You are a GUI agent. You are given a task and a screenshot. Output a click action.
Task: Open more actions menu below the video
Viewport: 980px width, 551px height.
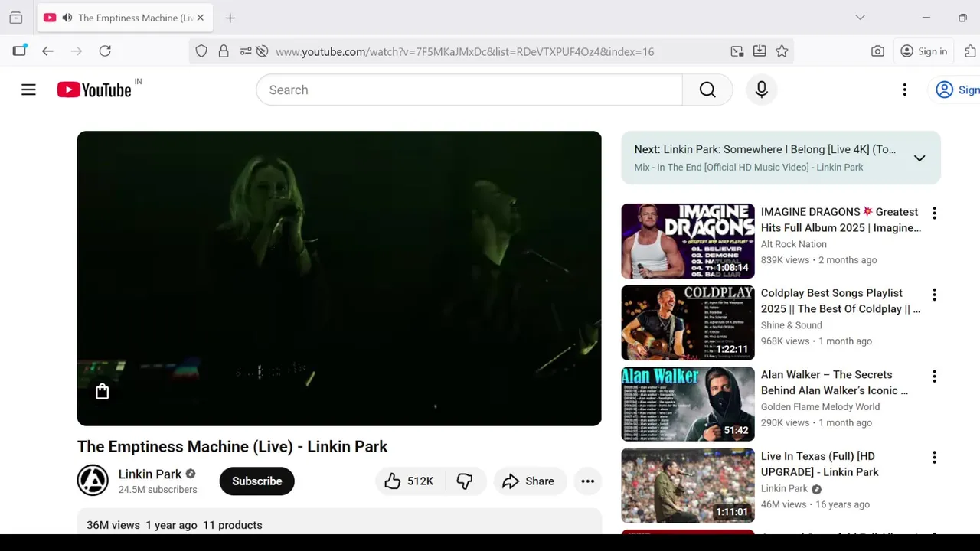click(x=587, y=481)
